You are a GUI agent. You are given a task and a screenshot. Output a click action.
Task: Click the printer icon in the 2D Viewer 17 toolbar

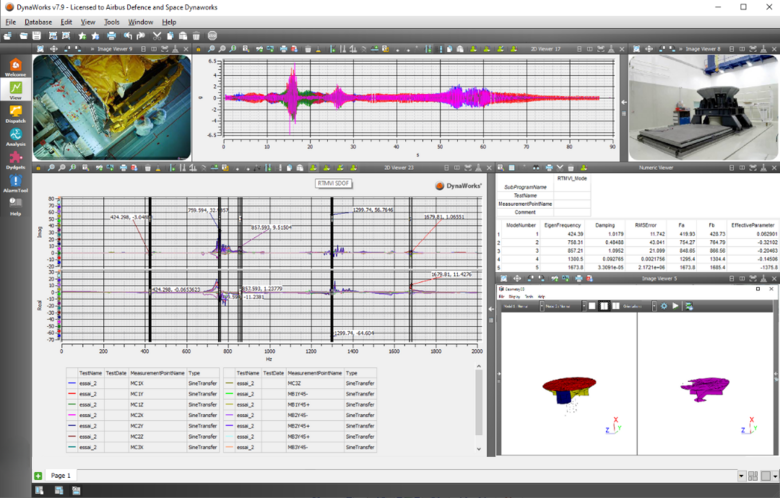click(283, 49)
